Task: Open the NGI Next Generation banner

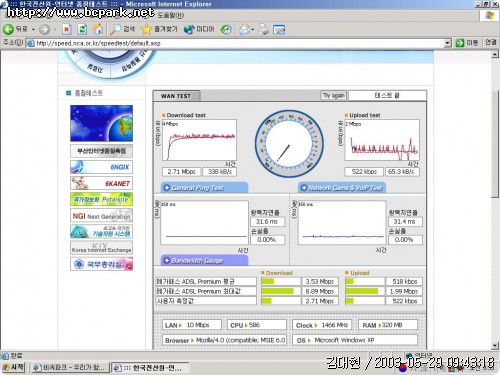Action: click(101, 215)
